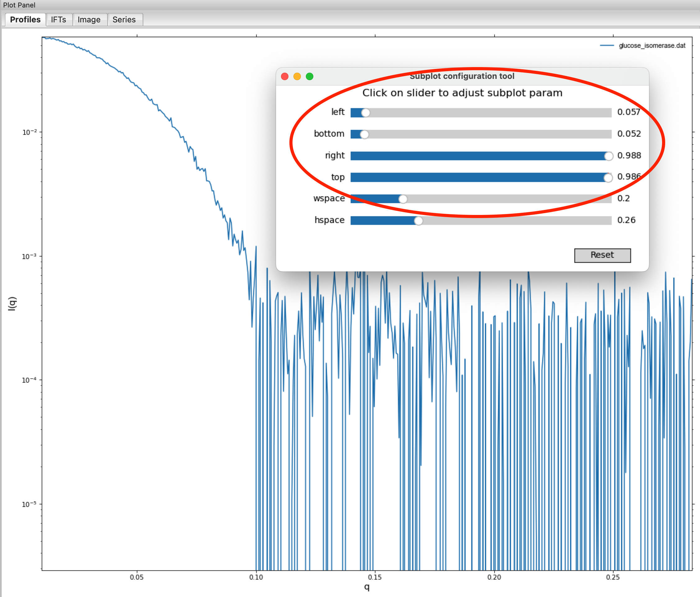The width and height of the screenshot is (700, 597).
Task: Switch to the IFTs tab
Action: tap(58, 20)
